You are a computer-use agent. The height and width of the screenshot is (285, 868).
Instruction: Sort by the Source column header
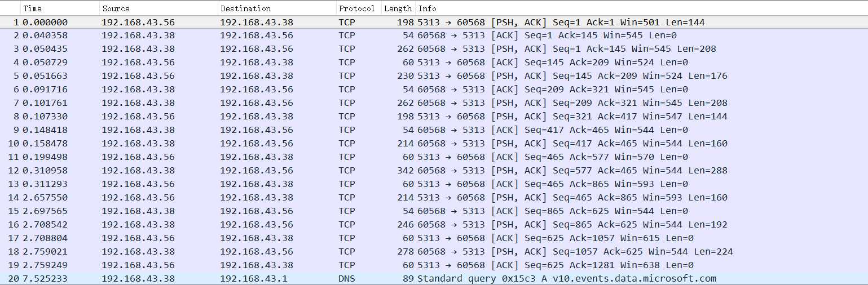click(x=159, y=8)
